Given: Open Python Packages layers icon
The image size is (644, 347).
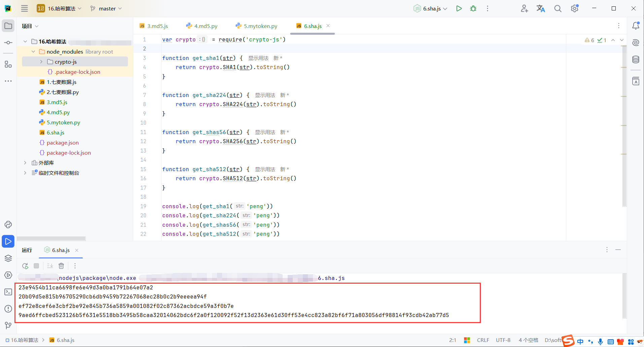Looking at the screenshot, I should tap(8, 258).
